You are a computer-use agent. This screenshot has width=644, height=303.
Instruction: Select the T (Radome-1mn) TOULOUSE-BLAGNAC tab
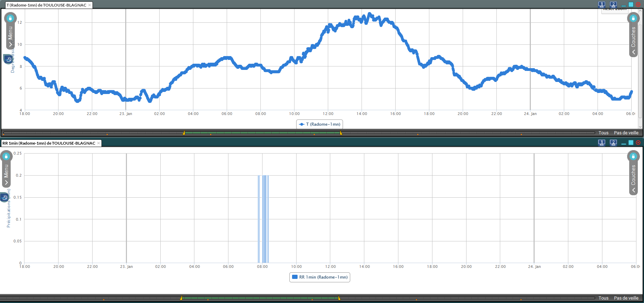(x=46, y=5)
